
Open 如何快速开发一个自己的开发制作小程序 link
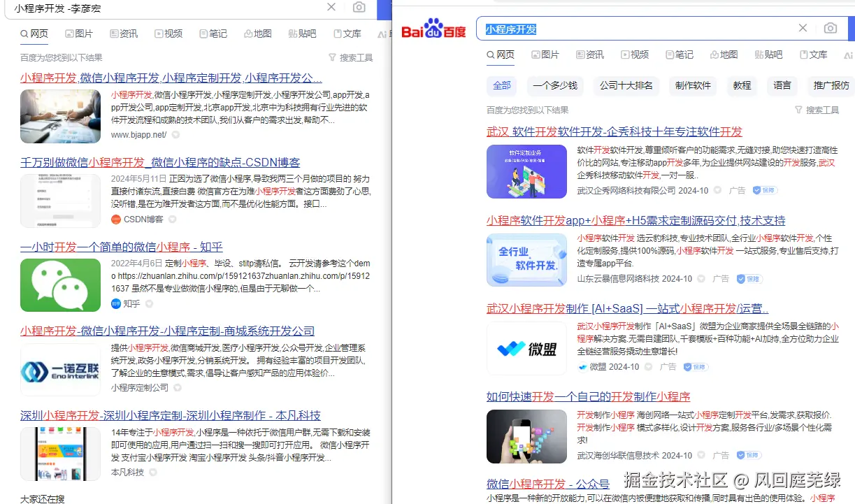589,396
